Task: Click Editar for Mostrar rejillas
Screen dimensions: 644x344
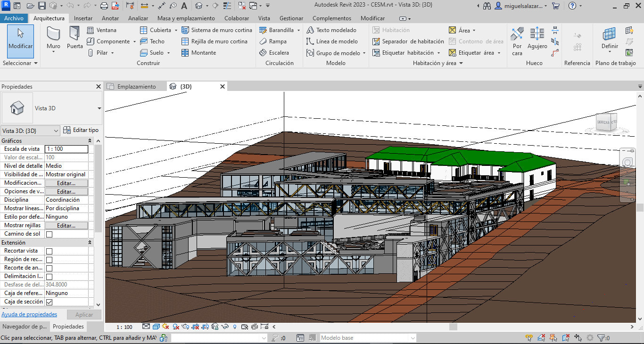Action: (x=66, y=226)
